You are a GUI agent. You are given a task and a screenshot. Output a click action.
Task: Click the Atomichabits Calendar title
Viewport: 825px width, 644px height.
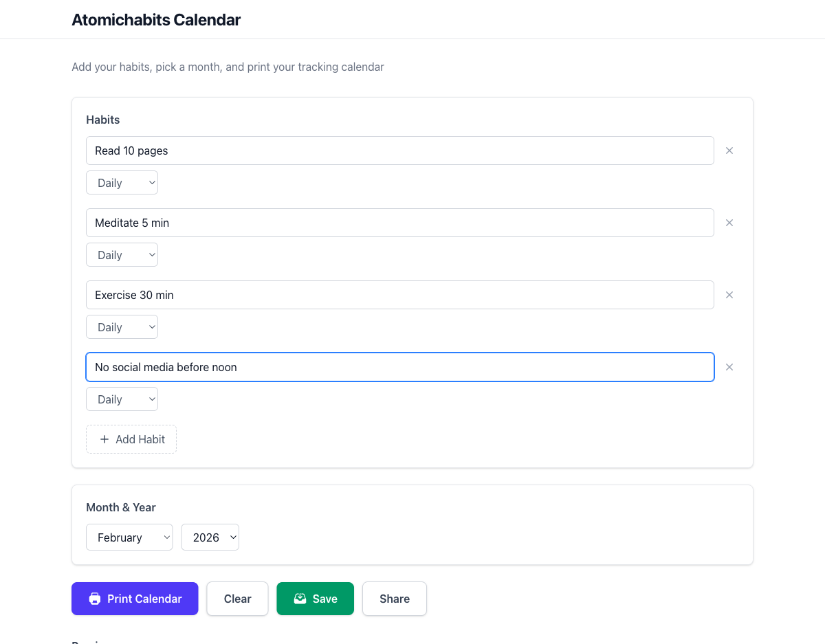click(156, 20)
